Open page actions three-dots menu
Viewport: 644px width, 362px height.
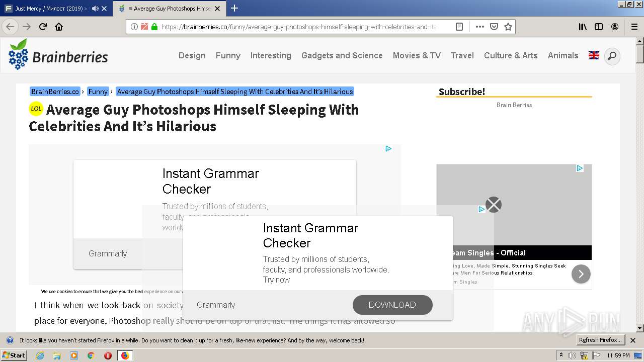pos(480,27)
